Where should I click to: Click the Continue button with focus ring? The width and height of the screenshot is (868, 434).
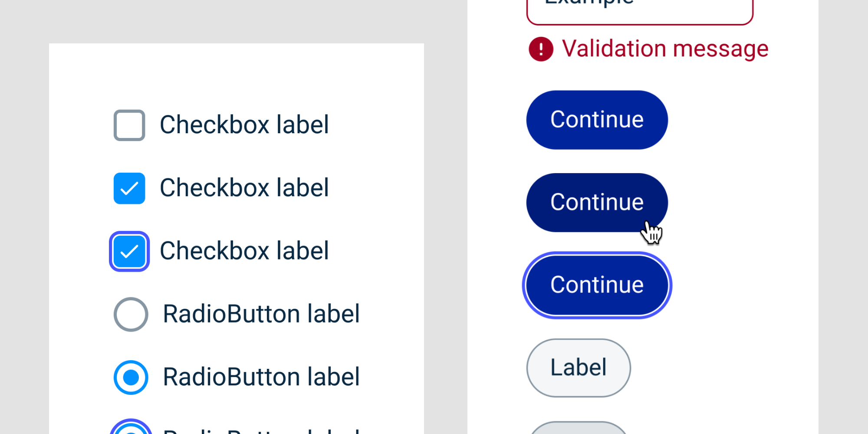click(x=597, y=285)
